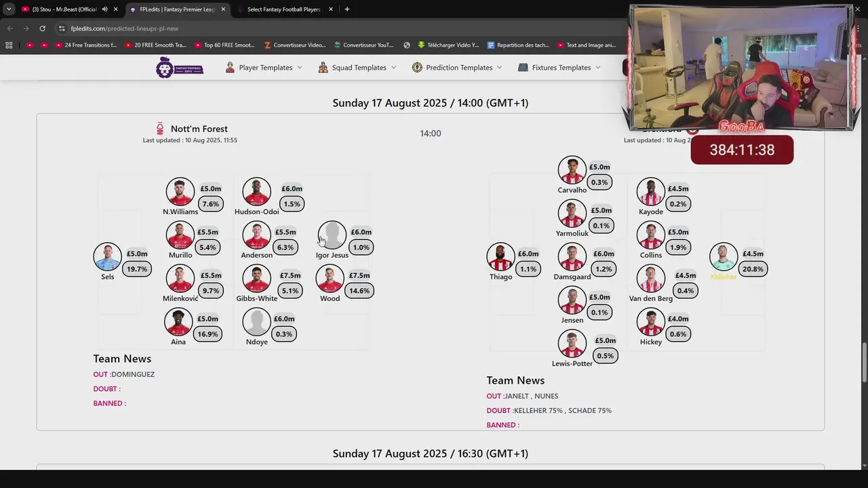The image size is (868, 488).
Task: Select Yarmoliuk's player avatar
Action: click(x=572, y=213)
